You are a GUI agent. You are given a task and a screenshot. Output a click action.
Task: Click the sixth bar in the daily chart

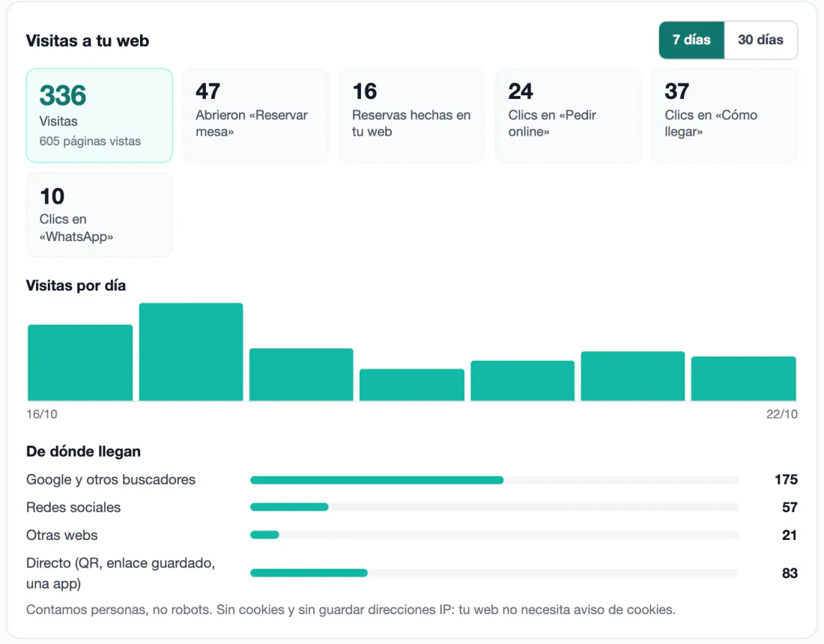point(633,376)
